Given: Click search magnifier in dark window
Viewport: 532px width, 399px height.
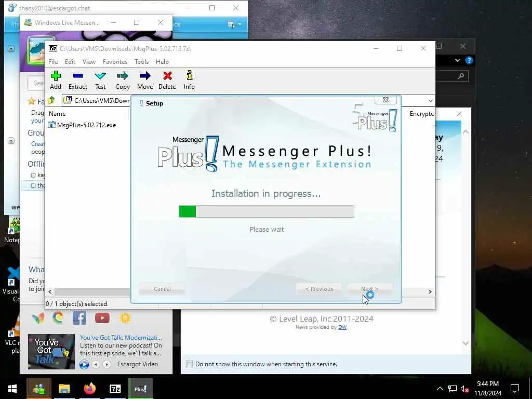Looking at the screenshot, I should 461,76.
